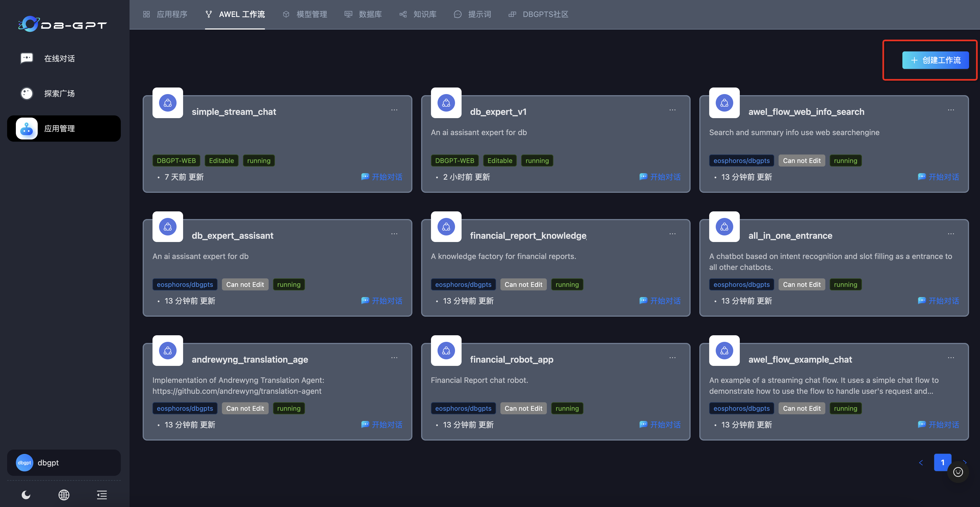This screenshot has width=980, height=507.
Task: Click the smiley feedback floating icon
Action: coord(958,472)
